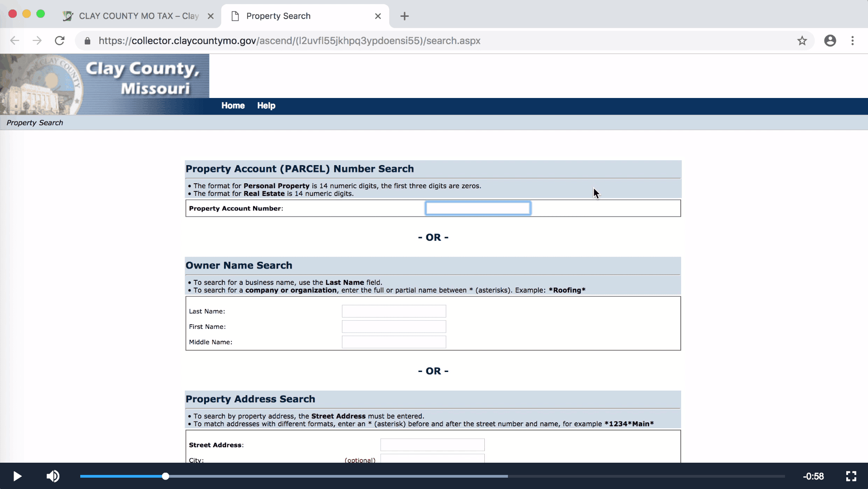868x489 pixels.
Task: Close the CLAY COUNTY MO TAX tab
Action: point(210,16)
